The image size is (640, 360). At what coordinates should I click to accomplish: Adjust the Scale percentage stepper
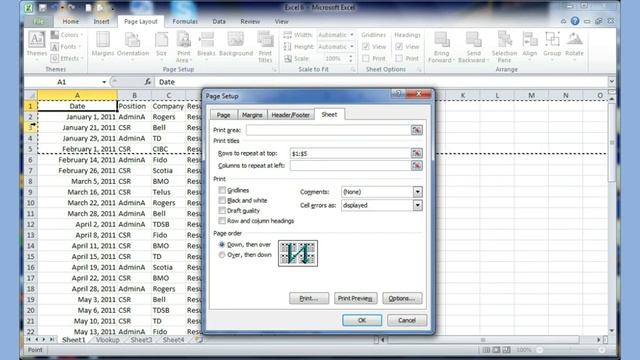351,58
